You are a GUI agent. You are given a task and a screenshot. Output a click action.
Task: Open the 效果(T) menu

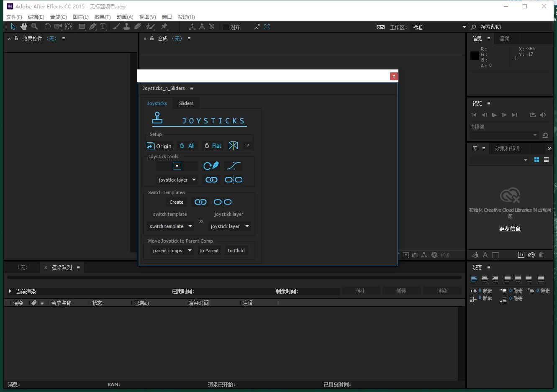click(103, 17)
